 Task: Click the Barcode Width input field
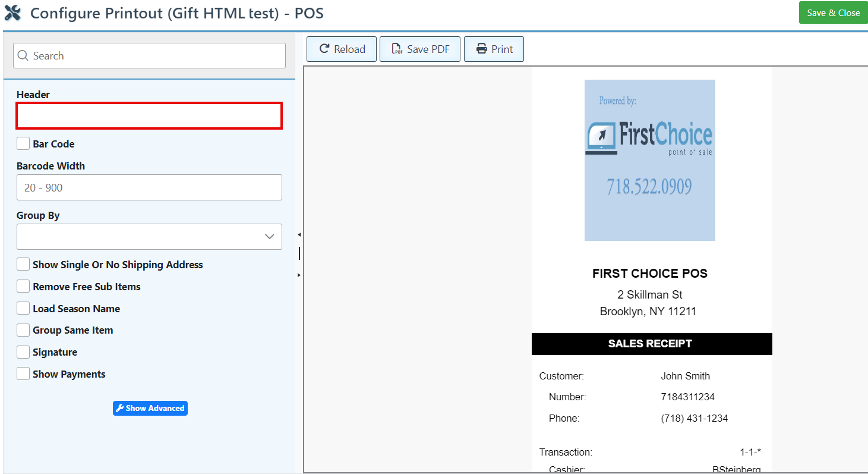149,187
